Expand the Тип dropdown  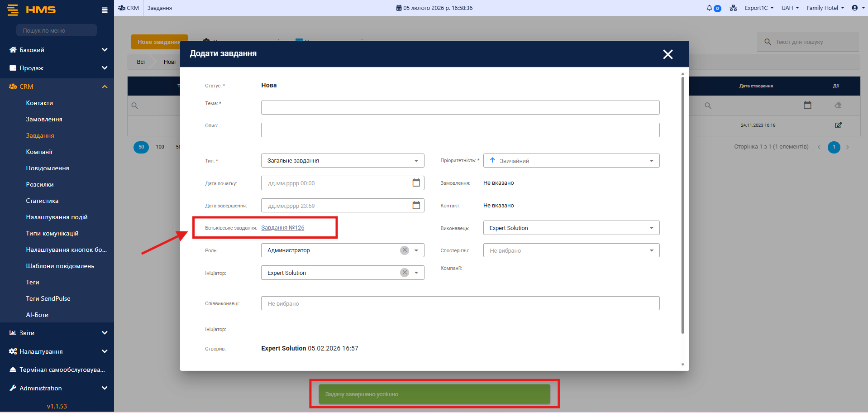(416, 161)
